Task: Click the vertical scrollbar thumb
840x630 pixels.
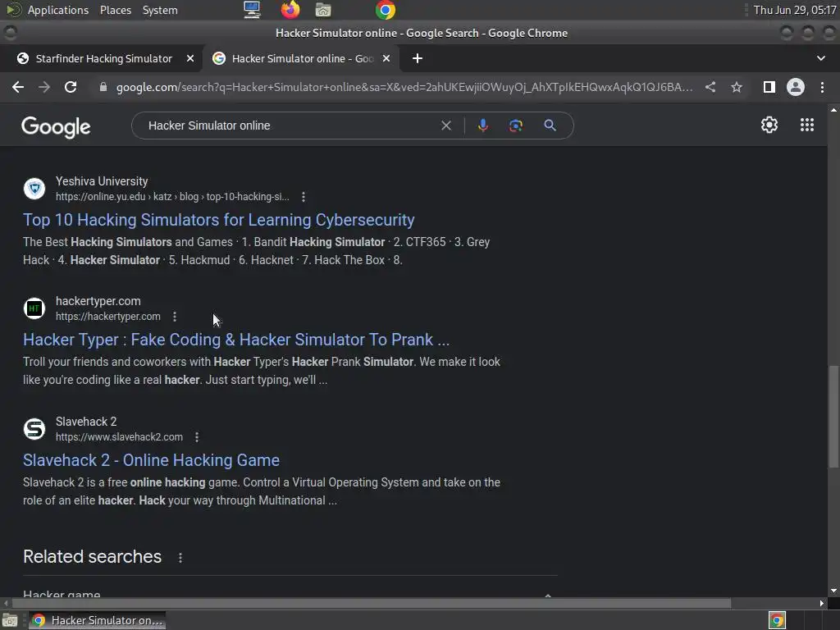Action: [x=833, y=418]
